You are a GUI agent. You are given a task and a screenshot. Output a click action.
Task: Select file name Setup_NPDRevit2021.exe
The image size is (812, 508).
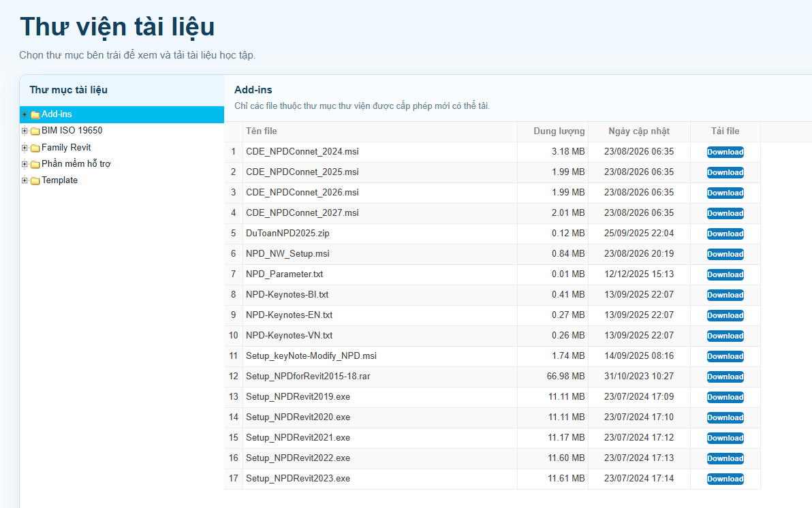[x=298, y=438]
